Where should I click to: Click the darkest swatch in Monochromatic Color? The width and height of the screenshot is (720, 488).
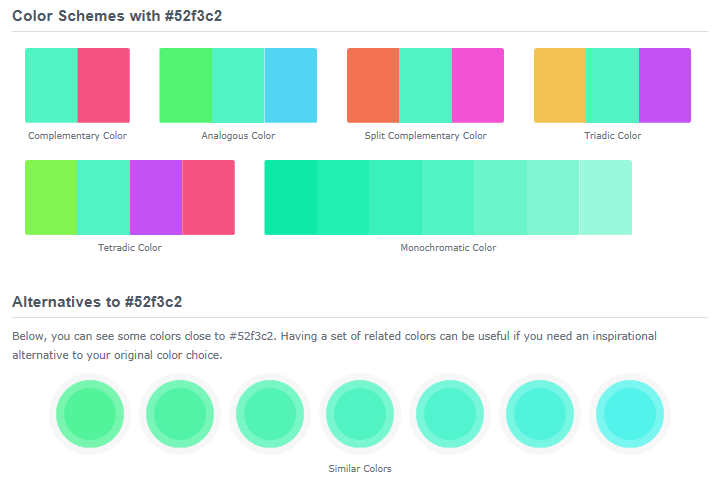tap(291, 197)
